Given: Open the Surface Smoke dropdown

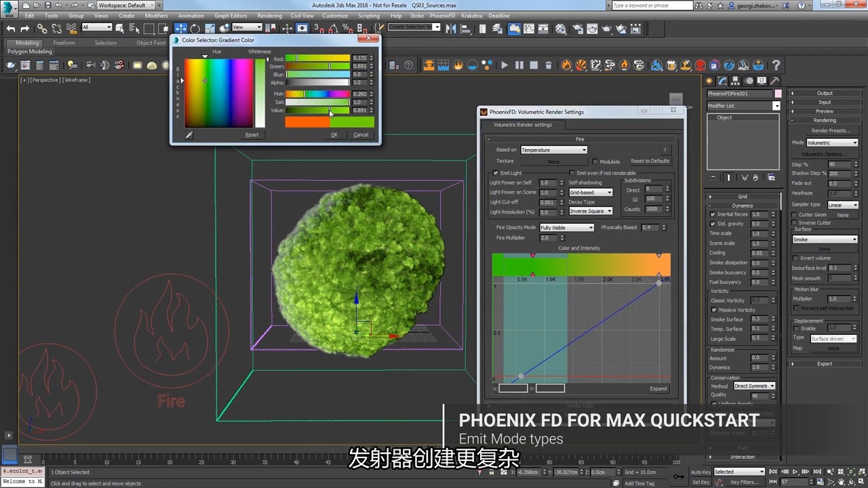Looking at the screenshot, I should pyautogui.click(x=825, y=239).
